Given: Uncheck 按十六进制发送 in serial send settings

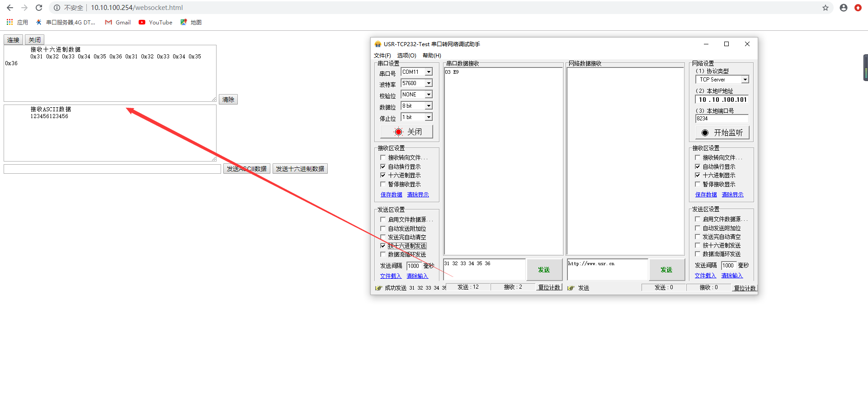Looking at the screenshot, I should point(383,246).
